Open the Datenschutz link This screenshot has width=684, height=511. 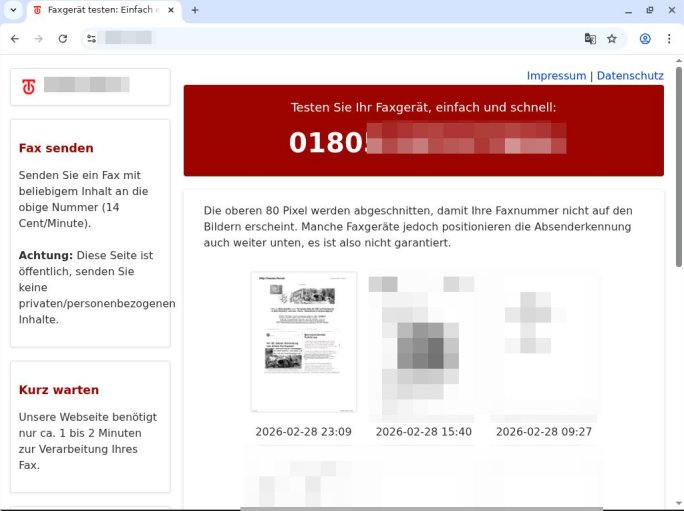coord(630,76)
